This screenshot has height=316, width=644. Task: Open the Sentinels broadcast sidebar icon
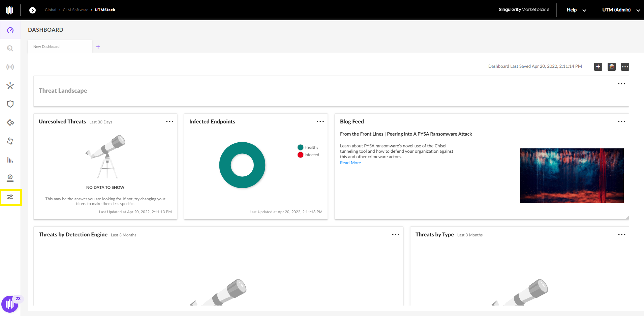tap(10, 67)
